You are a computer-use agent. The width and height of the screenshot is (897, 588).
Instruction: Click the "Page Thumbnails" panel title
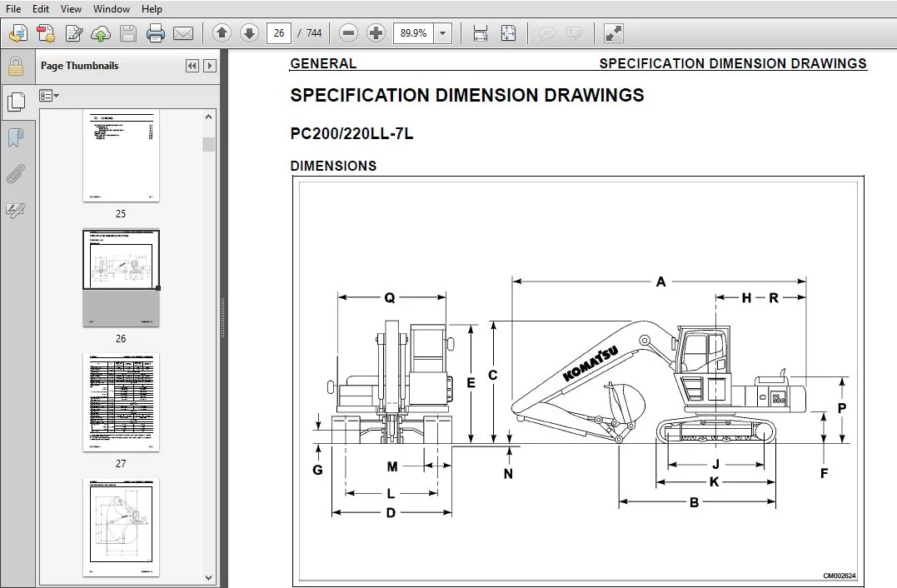click(79, 66)
